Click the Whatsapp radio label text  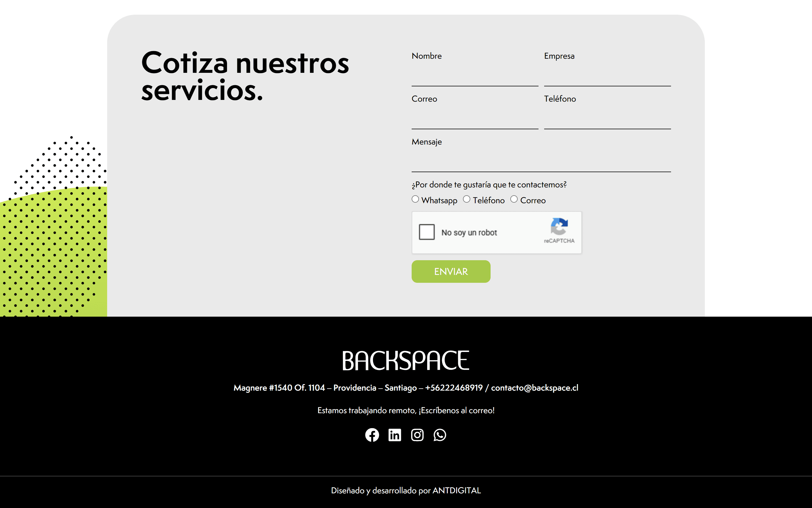coord(439,200)
